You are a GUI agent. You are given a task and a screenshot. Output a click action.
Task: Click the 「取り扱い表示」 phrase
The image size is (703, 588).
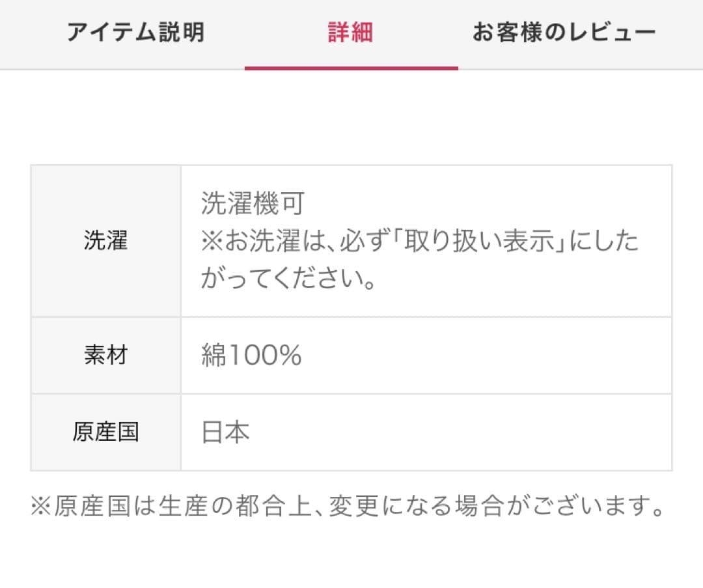click(x=480, y=242)
